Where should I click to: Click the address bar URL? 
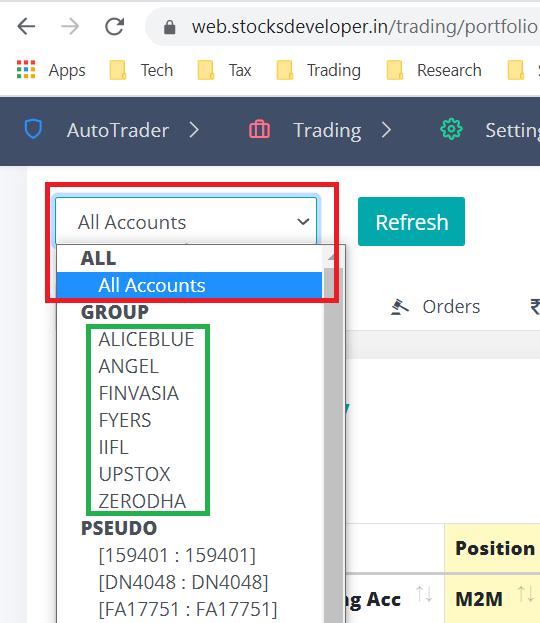click(x=364, y=27)
